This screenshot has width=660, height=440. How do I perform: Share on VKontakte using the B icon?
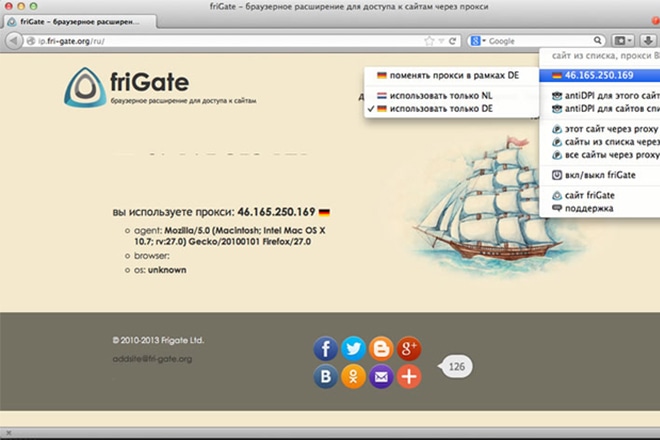[x=326, y=377]
